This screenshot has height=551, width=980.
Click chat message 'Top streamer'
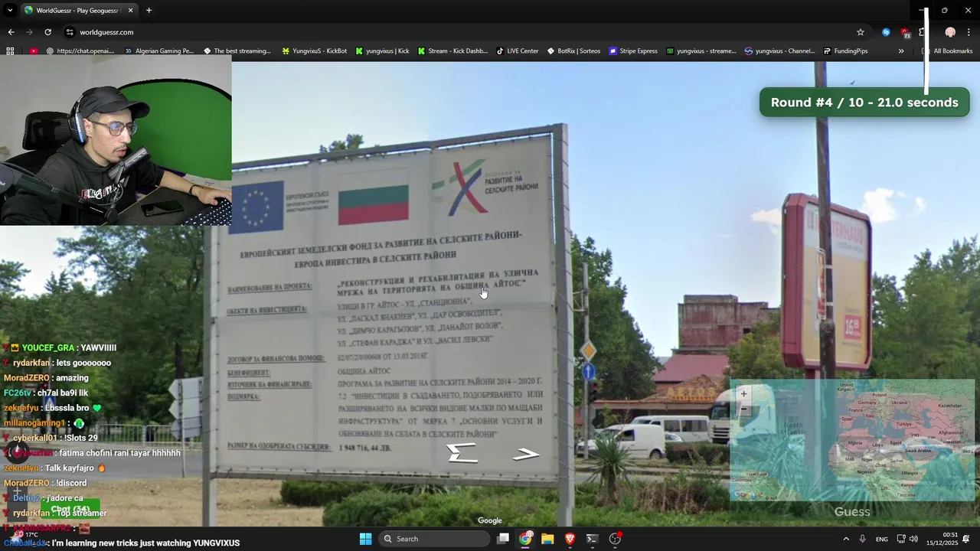click(82, 513)
